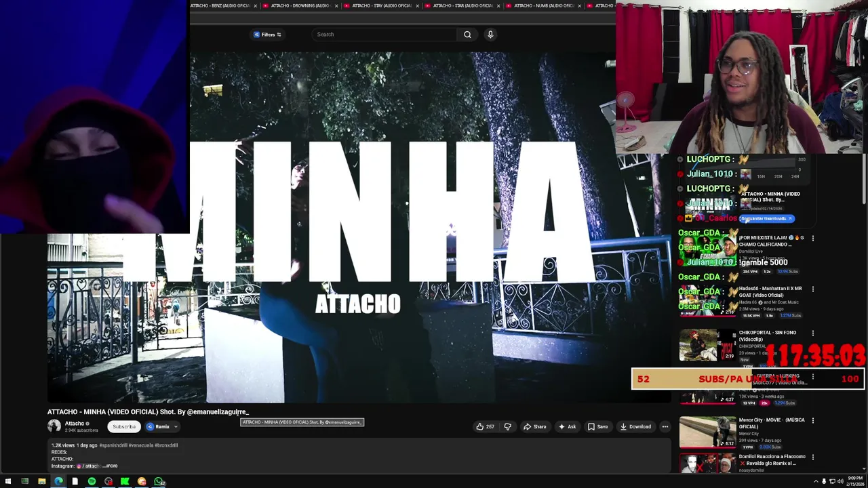The image size is (868, 488).
Task: Dislike the video with thumbs down
Action: (x=507, y=426)
